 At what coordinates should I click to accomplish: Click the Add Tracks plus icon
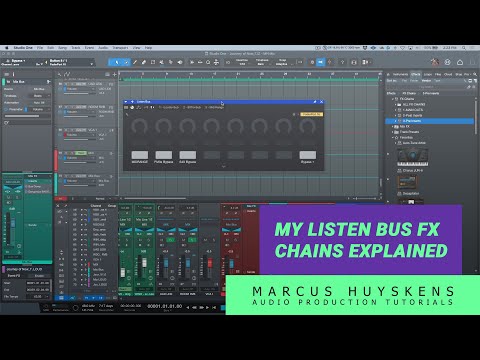click(x=114, y=74)
